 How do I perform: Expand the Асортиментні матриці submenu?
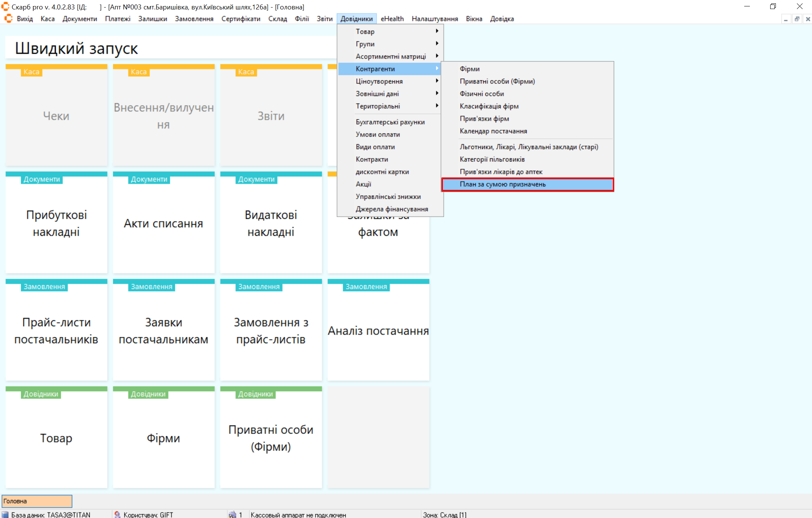tap(390, 57)
